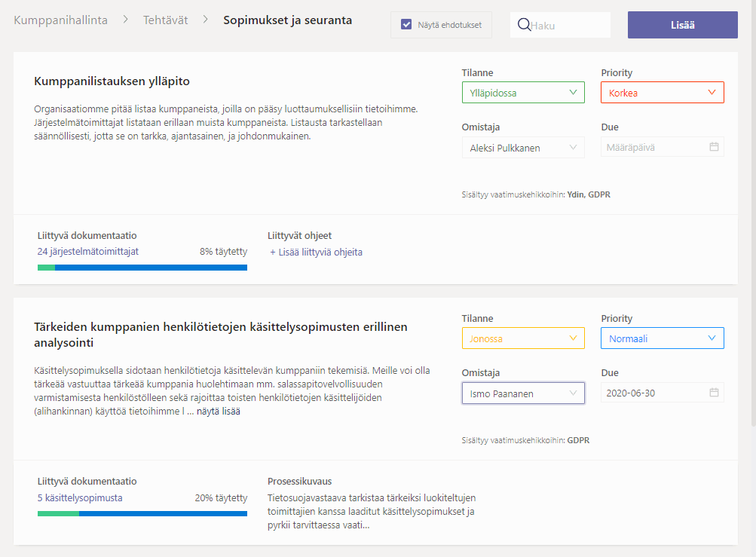Click the 'Prosessikuvaus' heading

point(299,482)
